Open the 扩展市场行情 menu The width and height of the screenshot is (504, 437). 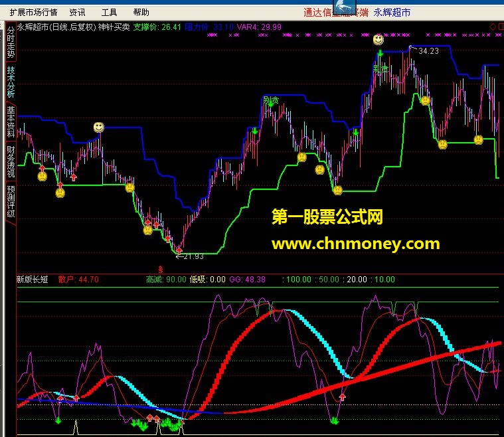(33, 13)
